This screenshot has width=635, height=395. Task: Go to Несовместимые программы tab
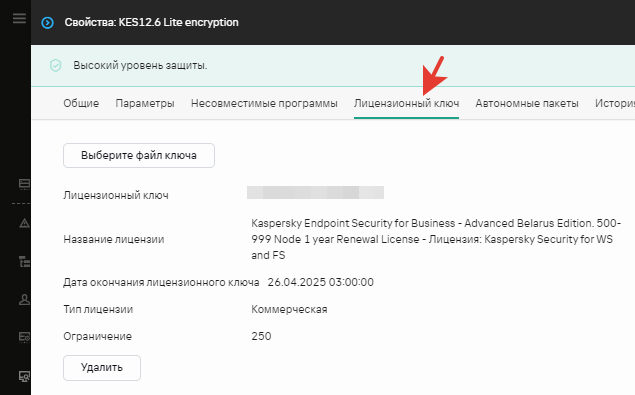[264, 103]
